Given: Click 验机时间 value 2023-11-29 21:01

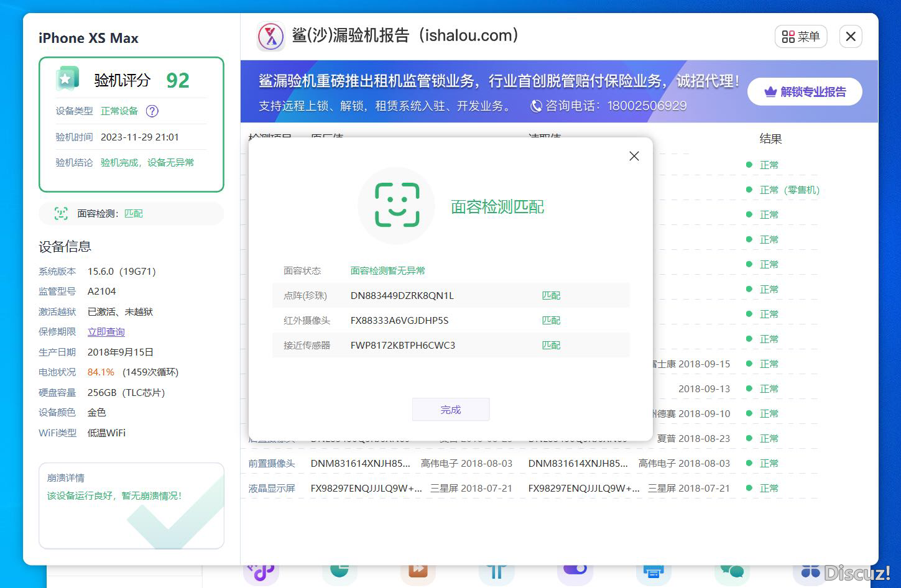Looking at the screenshot, I should point(140,137).
